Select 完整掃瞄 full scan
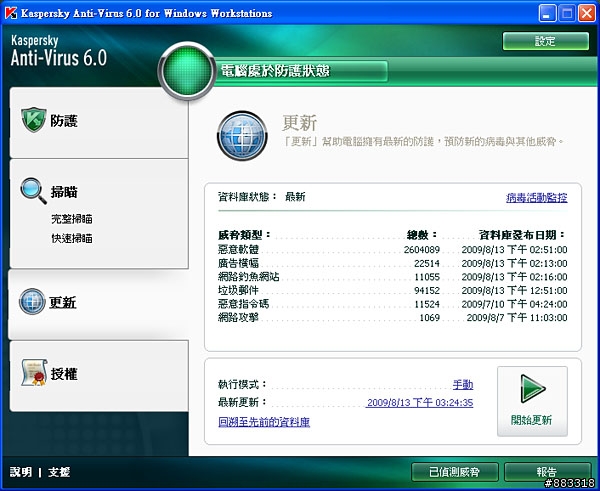Image resolution: width=600 pixels, height=491 pixels. pos(72,219)
